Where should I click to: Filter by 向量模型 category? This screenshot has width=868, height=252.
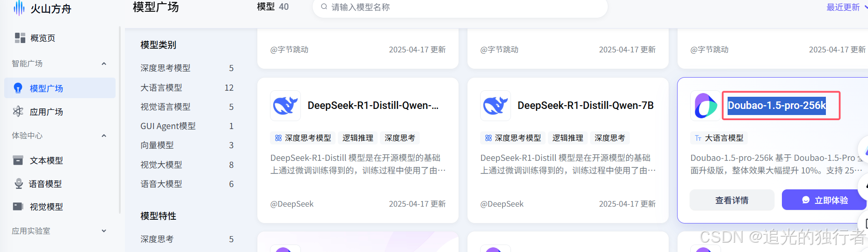point(187,145)
